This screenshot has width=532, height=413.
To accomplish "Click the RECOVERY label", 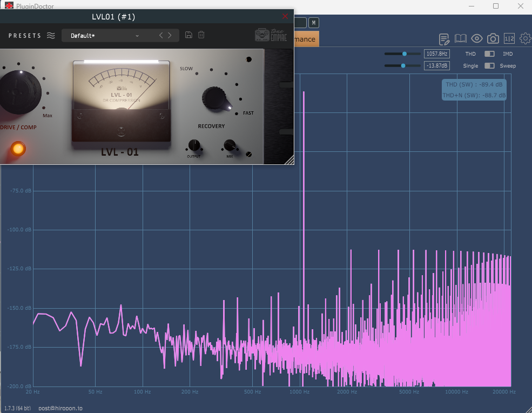I will tap(211, 126).
